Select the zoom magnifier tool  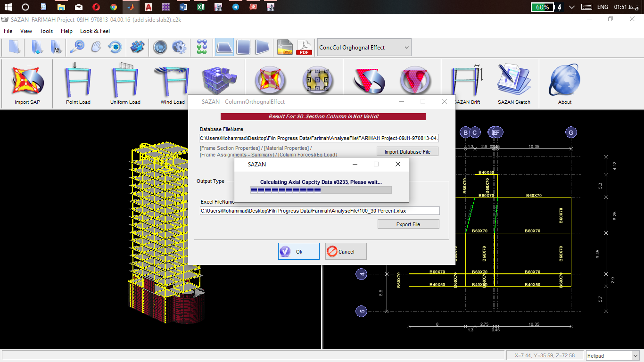pos(77,47)
